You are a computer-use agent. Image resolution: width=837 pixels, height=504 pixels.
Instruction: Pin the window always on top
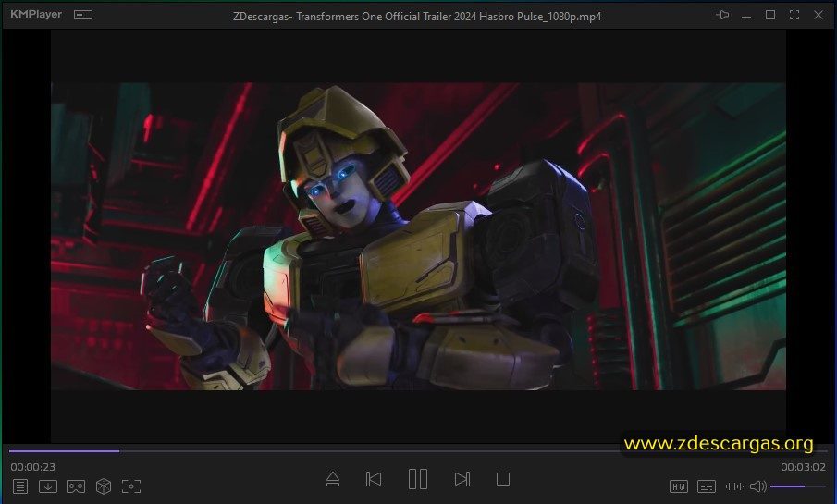722,15
